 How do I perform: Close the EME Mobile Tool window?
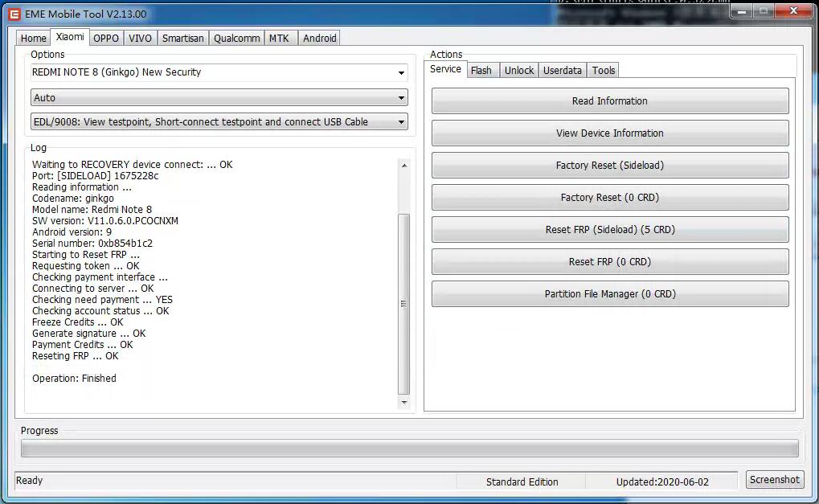(793, 11)
